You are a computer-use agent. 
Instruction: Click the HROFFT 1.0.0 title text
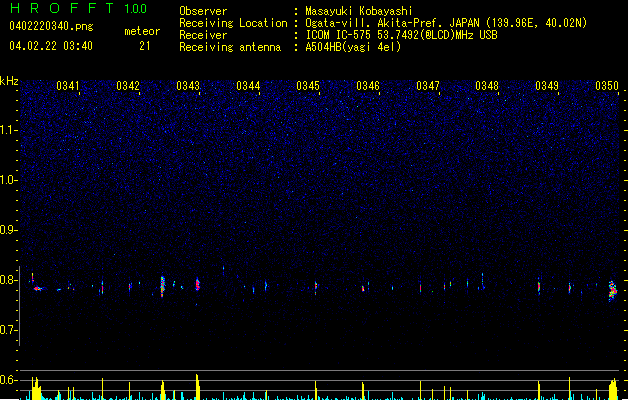click(x=79, y=8)
